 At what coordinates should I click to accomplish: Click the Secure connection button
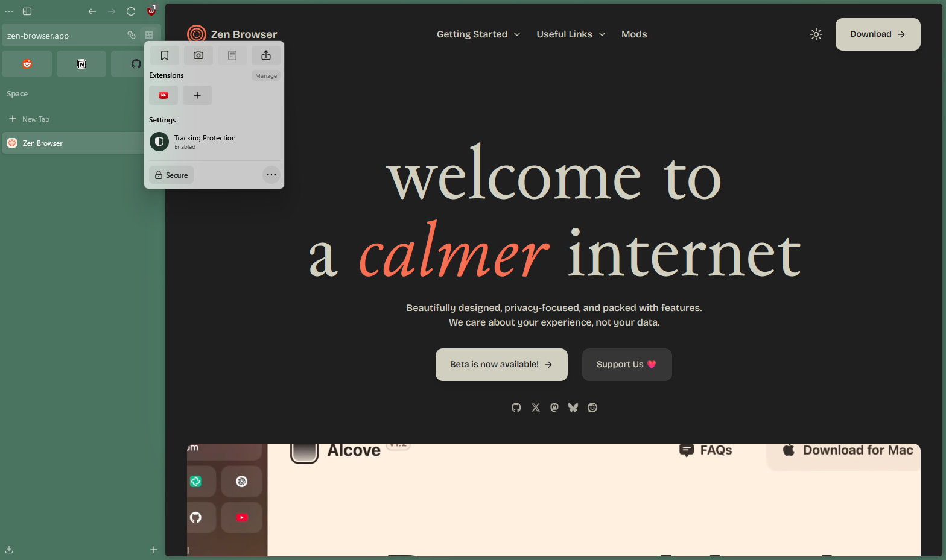[171, 175]
